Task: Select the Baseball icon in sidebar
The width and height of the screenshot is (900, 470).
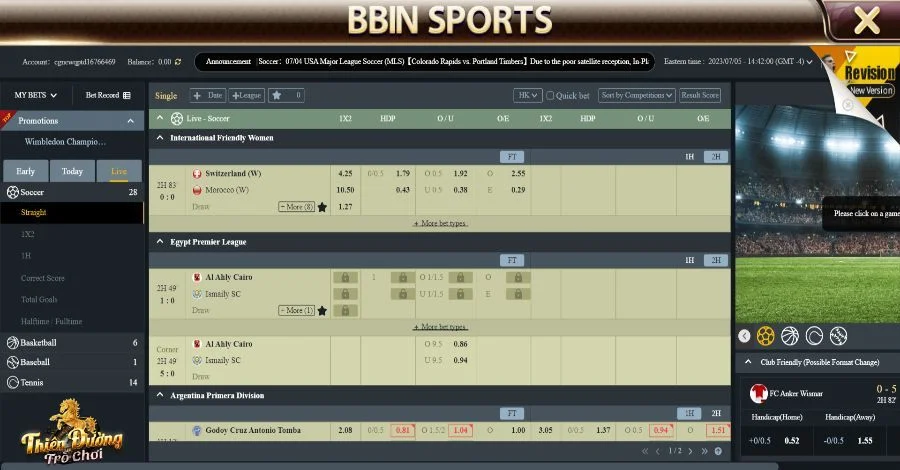Action: point(13,362)
